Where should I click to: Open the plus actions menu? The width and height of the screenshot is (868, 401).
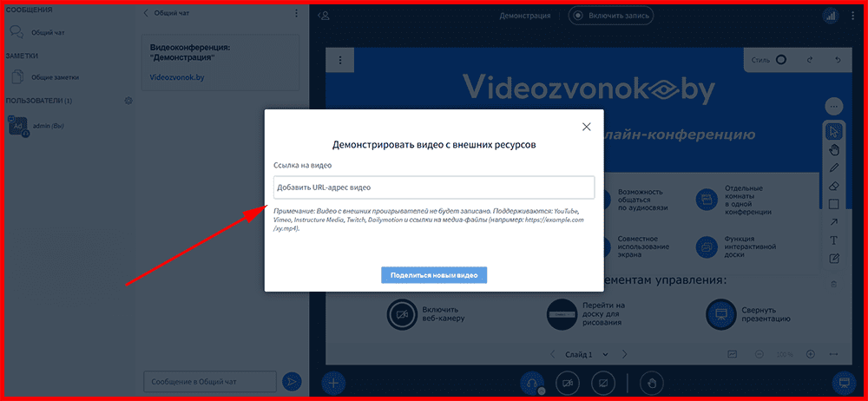pyautogui.click(x=334, y=383)
